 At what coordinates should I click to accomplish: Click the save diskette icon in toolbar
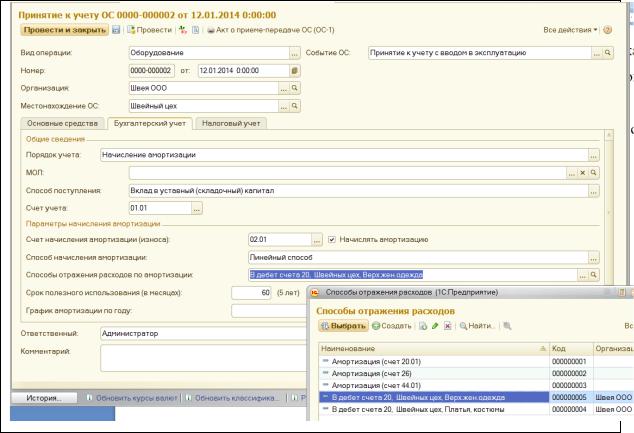(116, 30)
